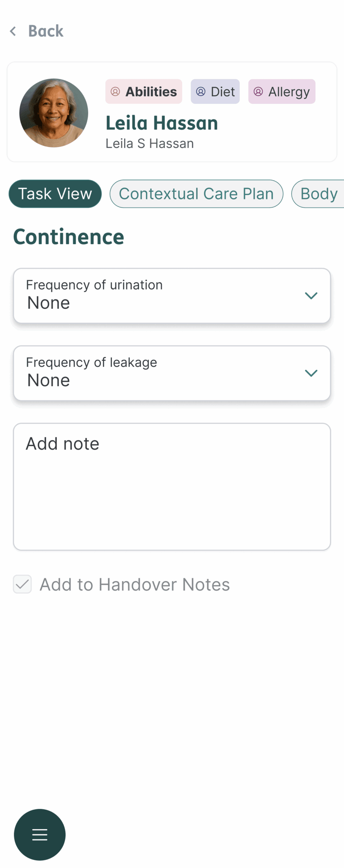Open the hamburger menu floating button
The width and height of the screenshot is (344, 868).
coord(40,835)
